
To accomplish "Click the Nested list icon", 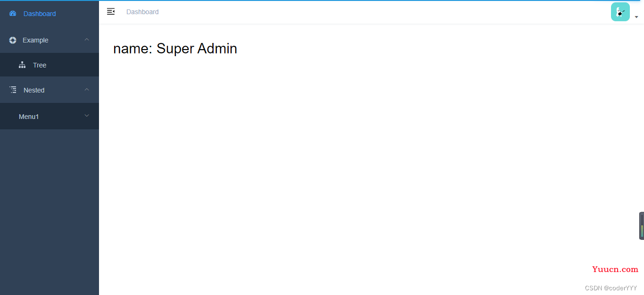I will tap(13, 90).
